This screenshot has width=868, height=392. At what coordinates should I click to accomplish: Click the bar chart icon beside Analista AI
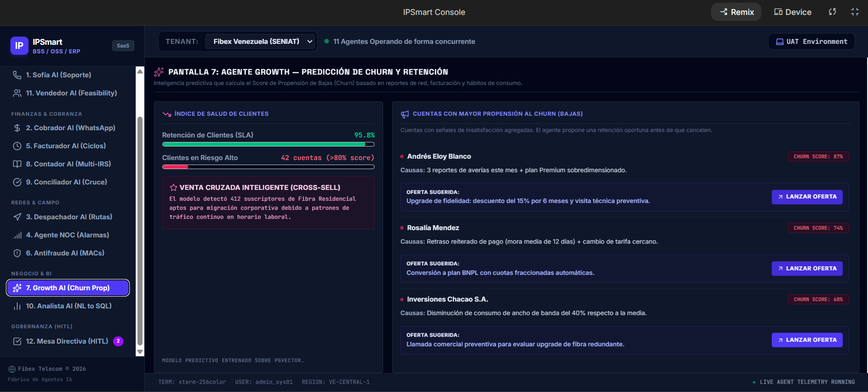tap(17, 306)
